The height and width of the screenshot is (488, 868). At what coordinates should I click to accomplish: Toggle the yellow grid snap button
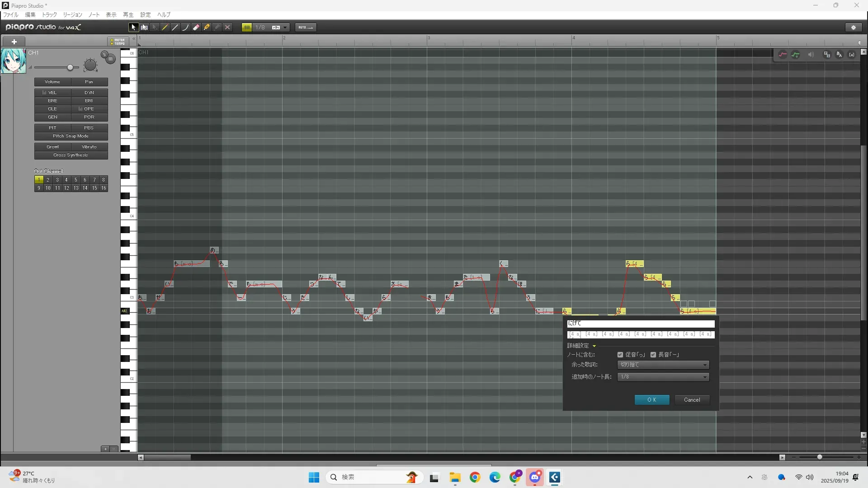pyautogui.click(x=247, y=28)
